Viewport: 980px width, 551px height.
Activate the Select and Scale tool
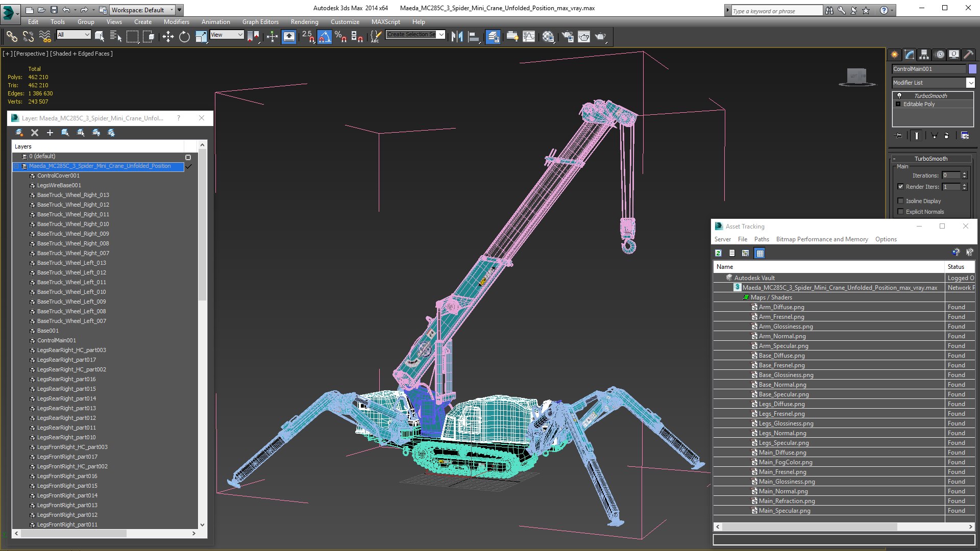point(201,36)
